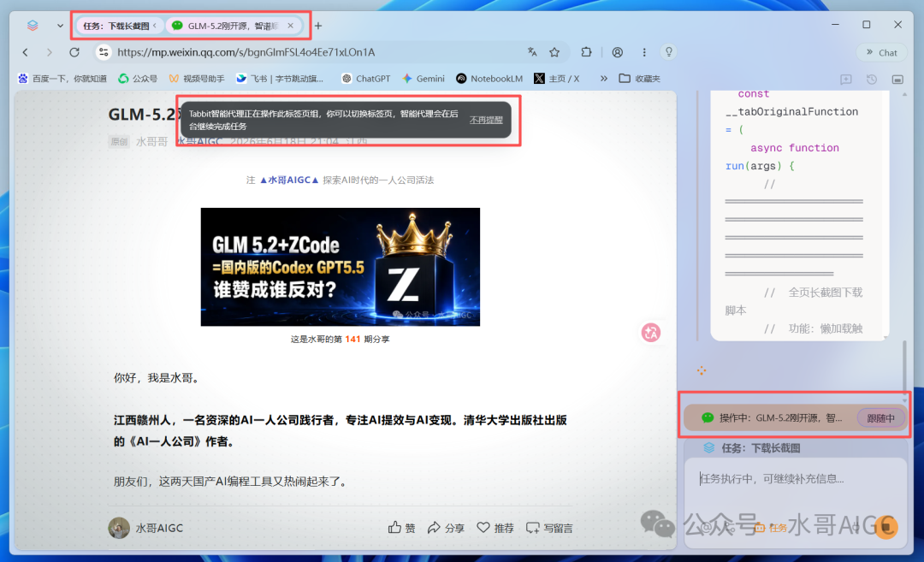Open the 主页 / X bookmark

click(x=557, y=79)
